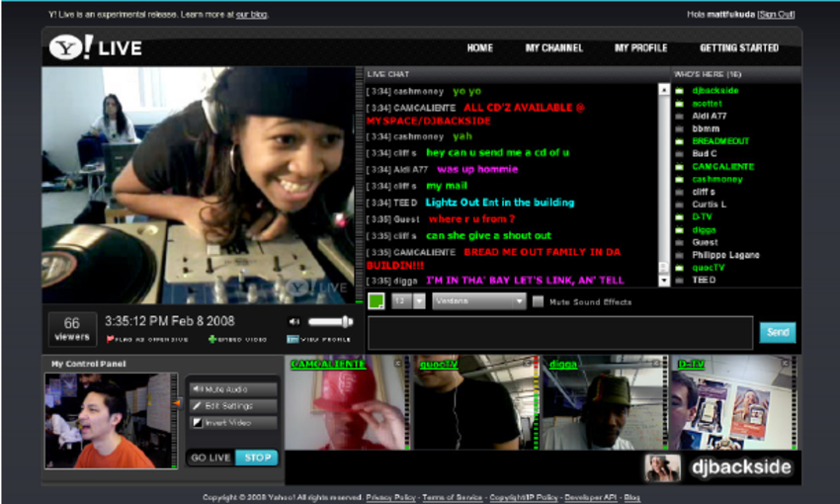Click Curtis L camera icon in list

coord(679,205)
